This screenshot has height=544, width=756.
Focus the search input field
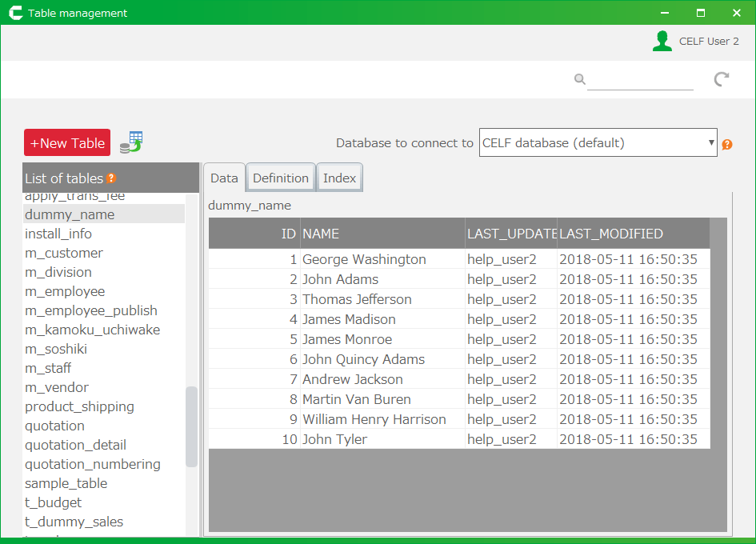pos(640,79)
